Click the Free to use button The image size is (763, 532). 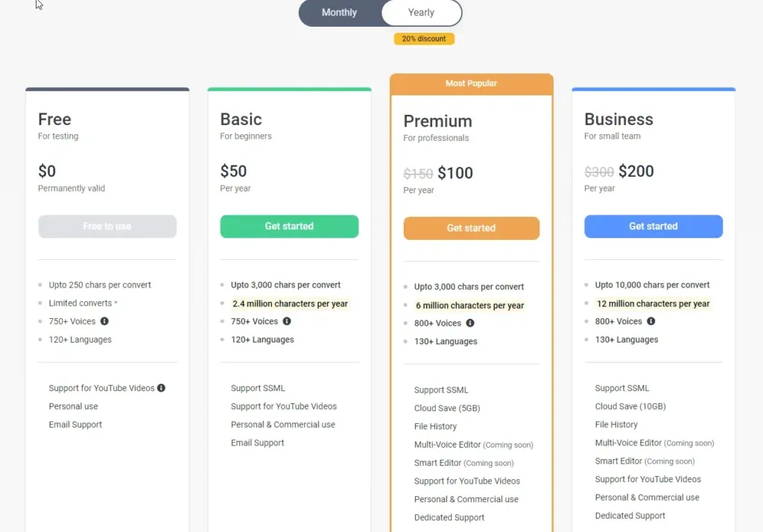click(x=107, y=227)
